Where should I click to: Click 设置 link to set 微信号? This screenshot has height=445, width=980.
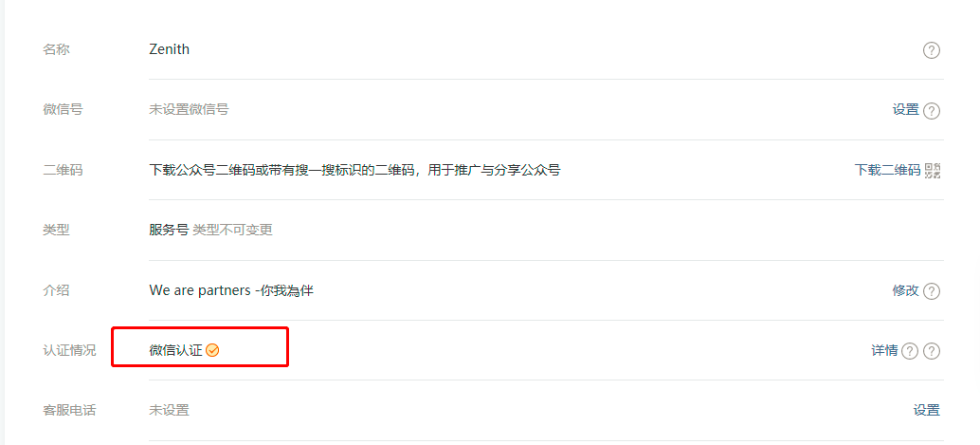click(906, 109)
